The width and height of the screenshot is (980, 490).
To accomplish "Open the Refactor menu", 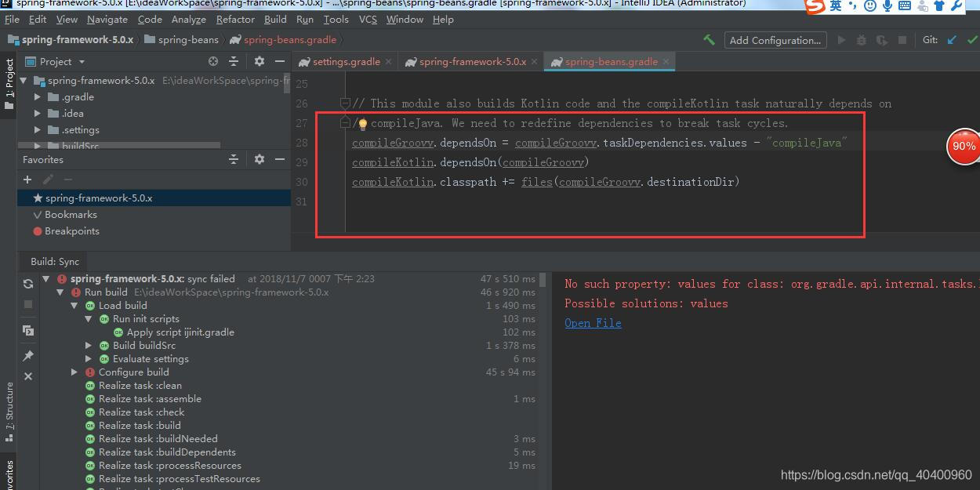I will (x=235, y=19).
